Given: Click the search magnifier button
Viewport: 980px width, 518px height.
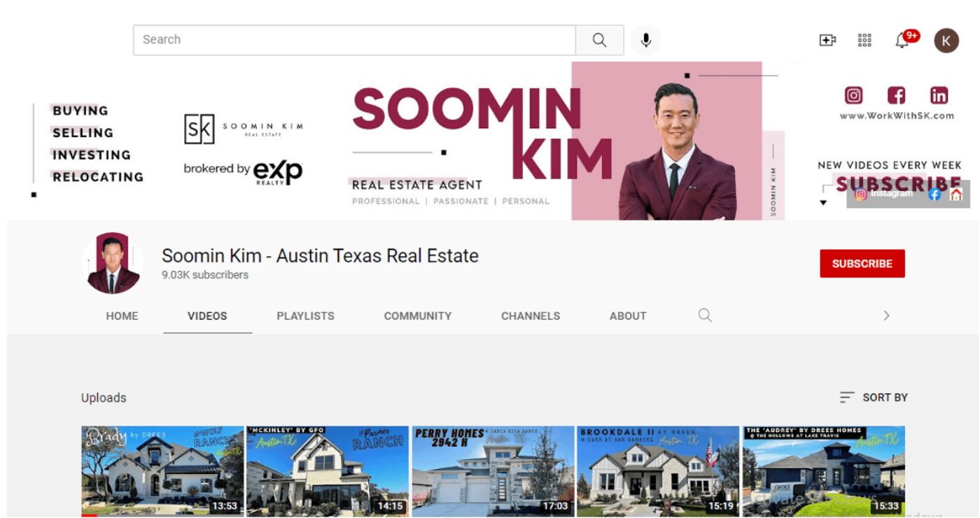Looking at the screenshot, I should (599, 40).
